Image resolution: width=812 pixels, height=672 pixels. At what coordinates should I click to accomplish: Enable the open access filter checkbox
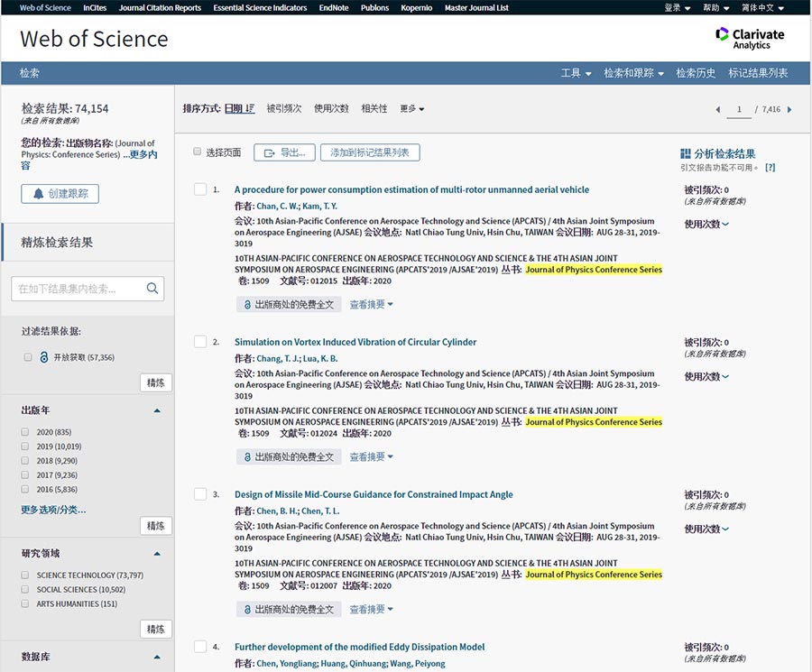28,357
